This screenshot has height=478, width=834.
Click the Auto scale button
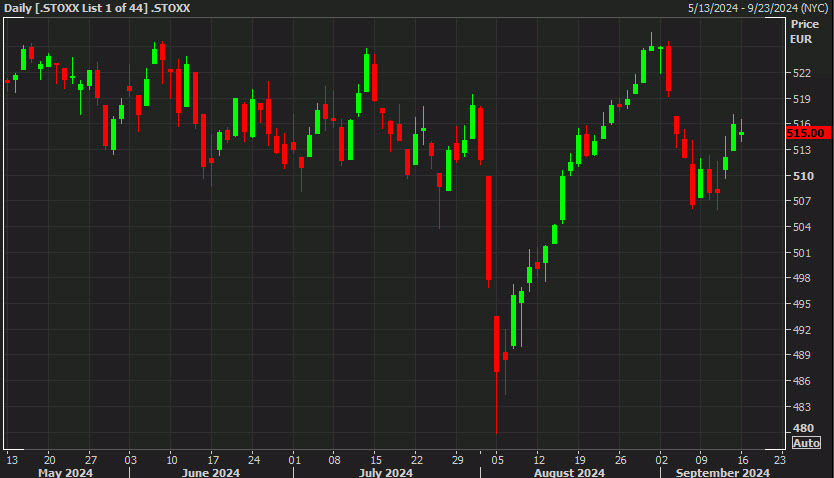click(x=806, y=443)
